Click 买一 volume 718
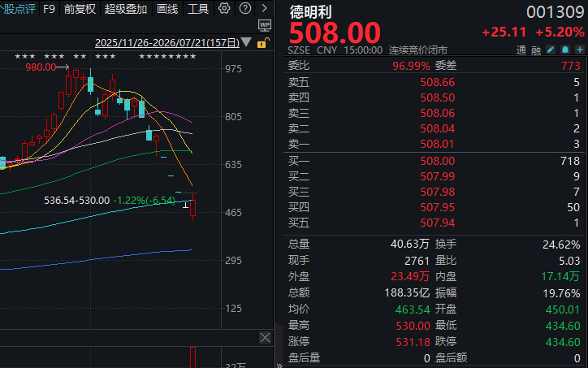588x368 pixels. point(570,161)
